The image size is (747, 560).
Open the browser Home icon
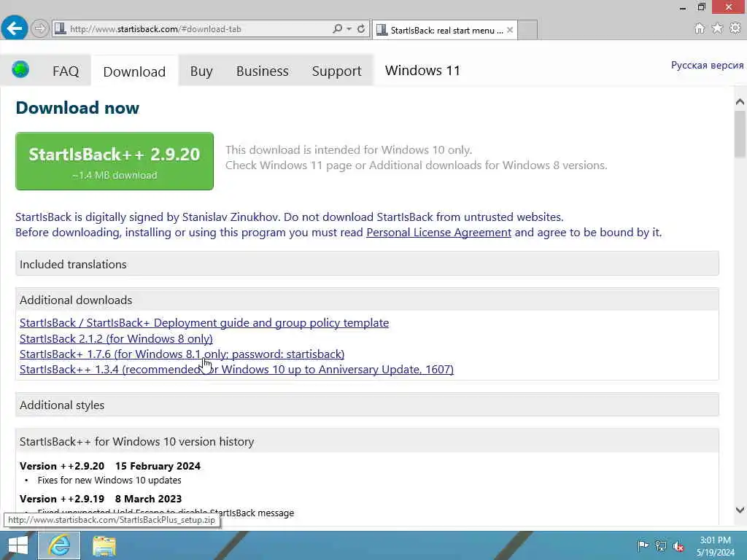click(699, 28)
